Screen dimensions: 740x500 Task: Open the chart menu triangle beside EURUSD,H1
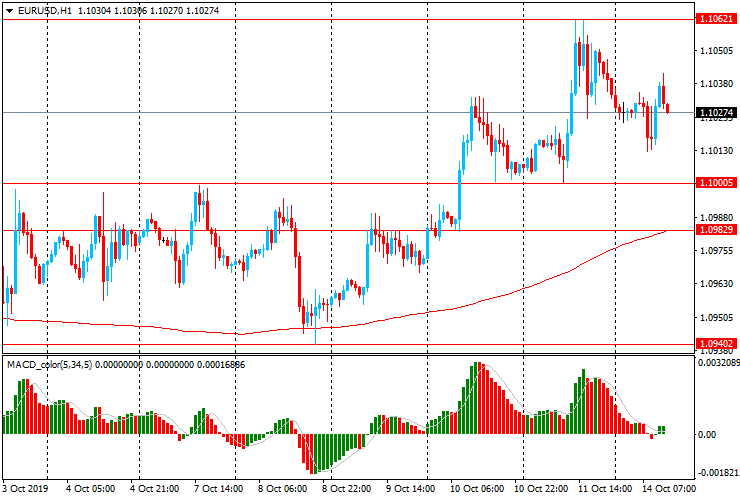pos(9,11)
